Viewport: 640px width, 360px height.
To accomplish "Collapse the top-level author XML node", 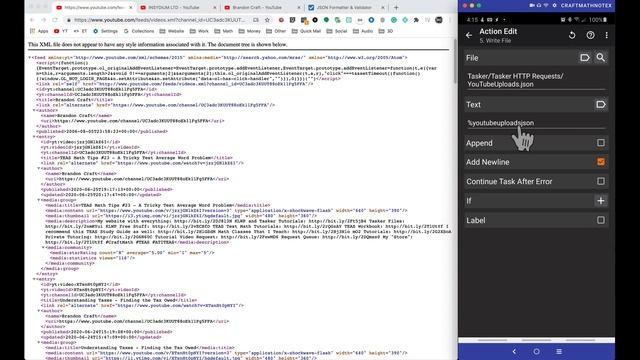I will [34, 111].
